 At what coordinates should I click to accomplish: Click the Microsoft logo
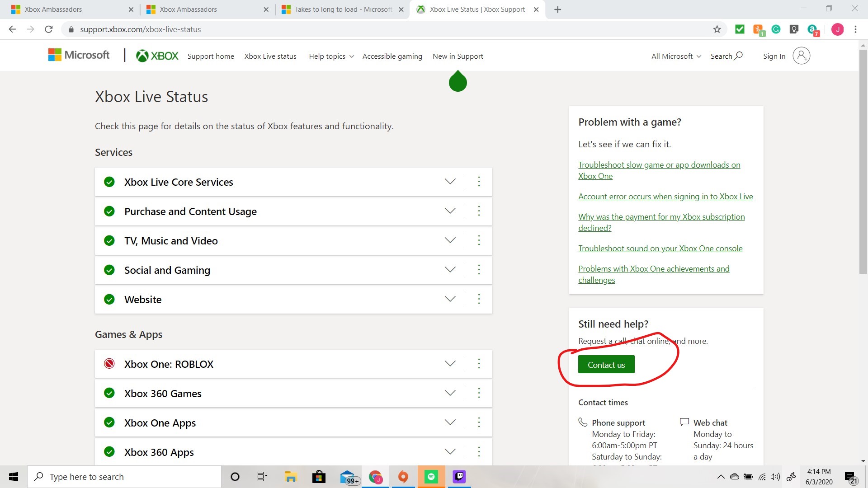coord(79,55)
